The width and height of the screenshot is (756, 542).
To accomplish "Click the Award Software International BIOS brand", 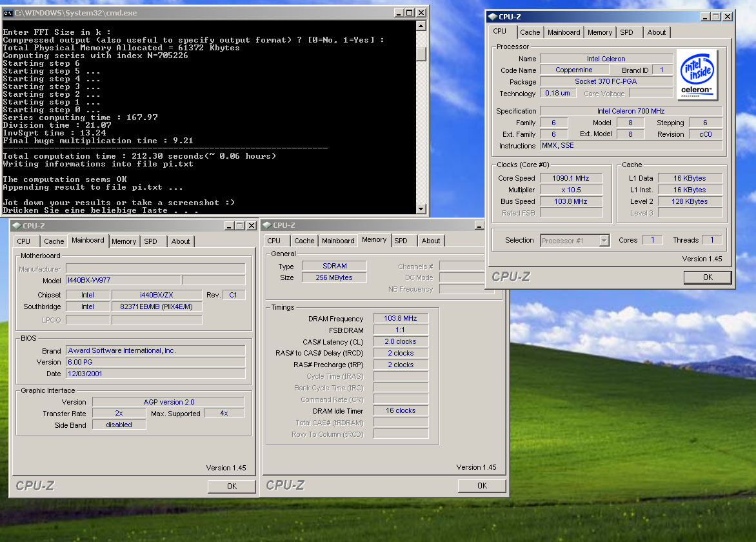I will pos(155,350).
